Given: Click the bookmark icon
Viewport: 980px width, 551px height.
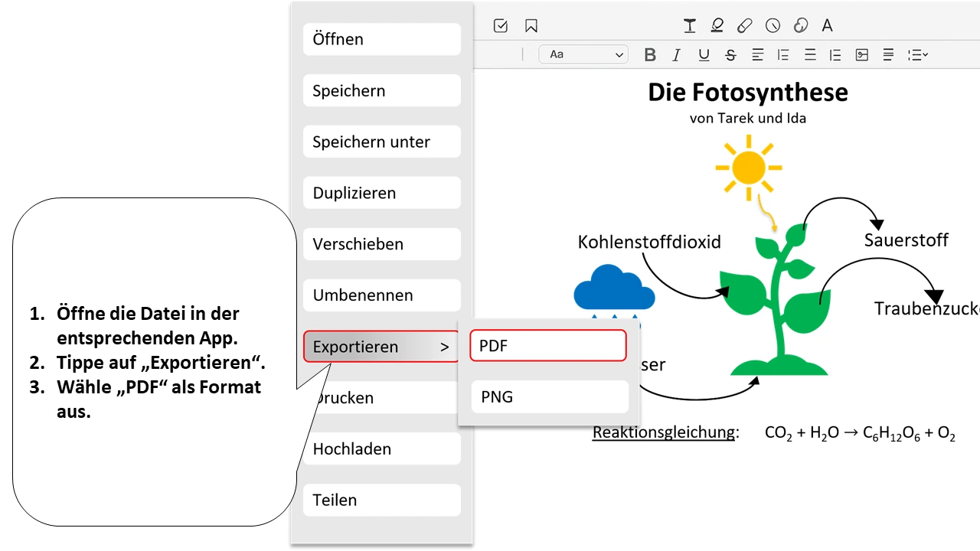Looking at the screenshot, I should click(x=531, y=26).
